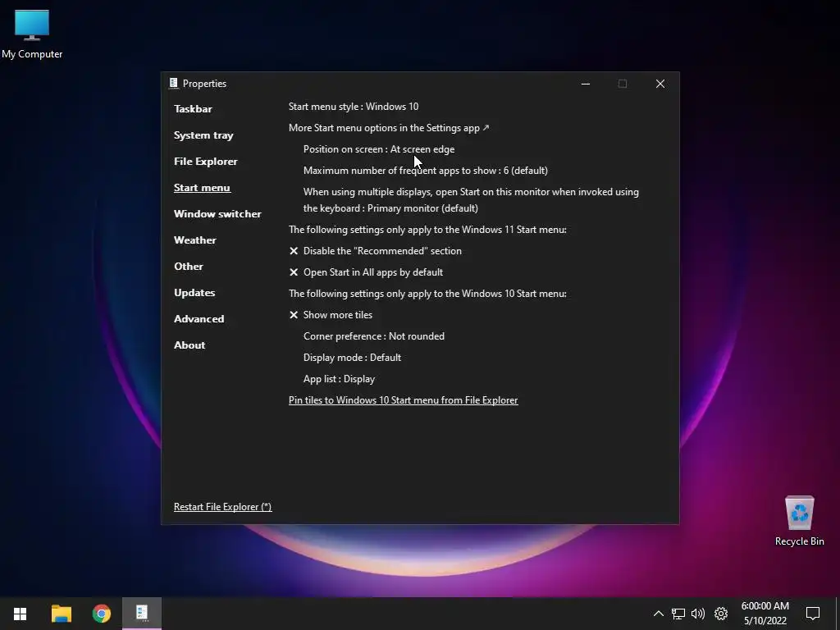840x630 pixels.
Task: Open the Advanced section
Action: click(x=199, y=319)
